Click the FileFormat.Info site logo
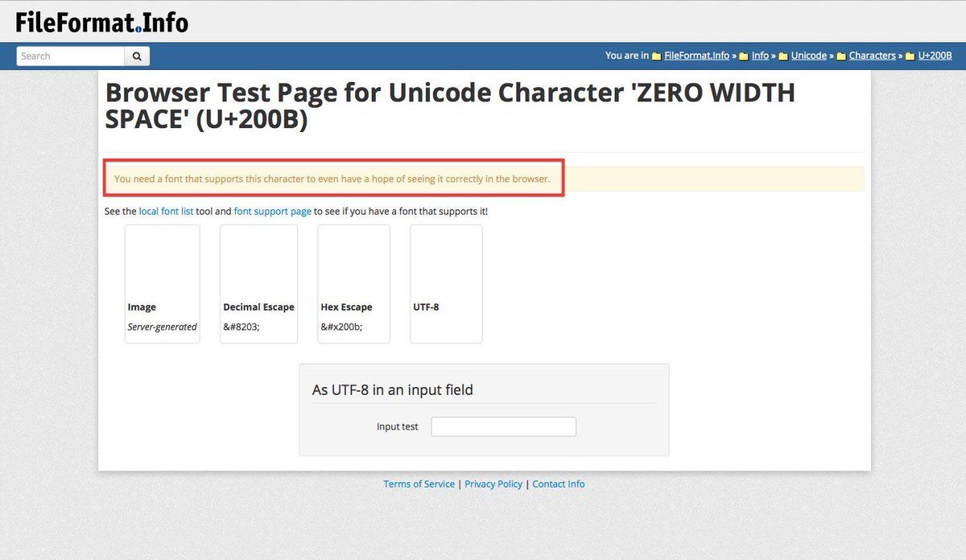The image size is (966, 560). click(102, 22)
